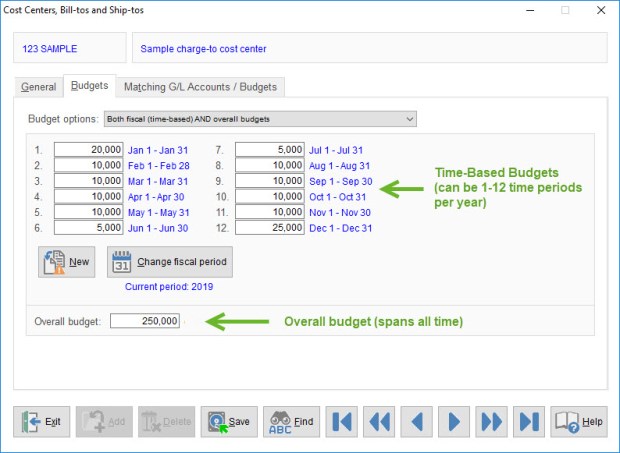Skip forward several records with double-right arrows
The height and width of the screenshot is (453, 620).
pyautogui.click(x=491, y=421)
